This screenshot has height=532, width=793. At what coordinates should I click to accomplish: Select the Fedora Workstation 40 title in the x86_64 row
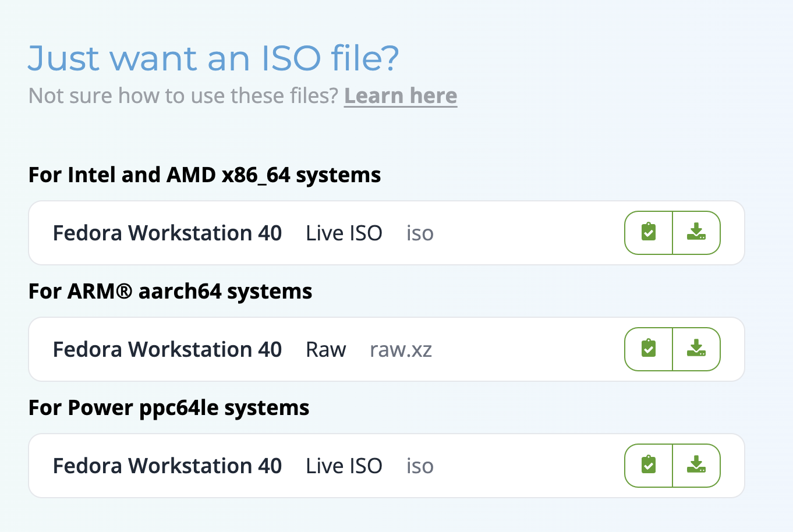click(x=167, y=233)
